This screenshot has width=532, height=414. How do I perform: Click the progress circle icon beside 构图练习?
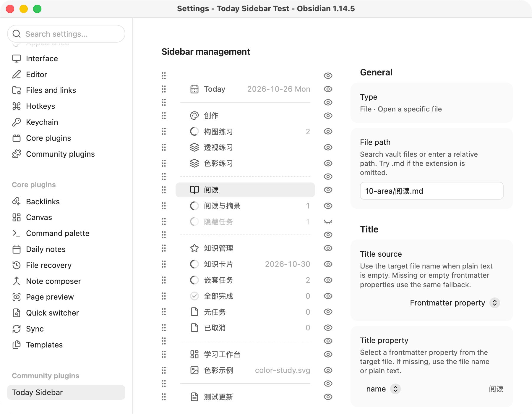pyautogui.click(x=194, y=131)
